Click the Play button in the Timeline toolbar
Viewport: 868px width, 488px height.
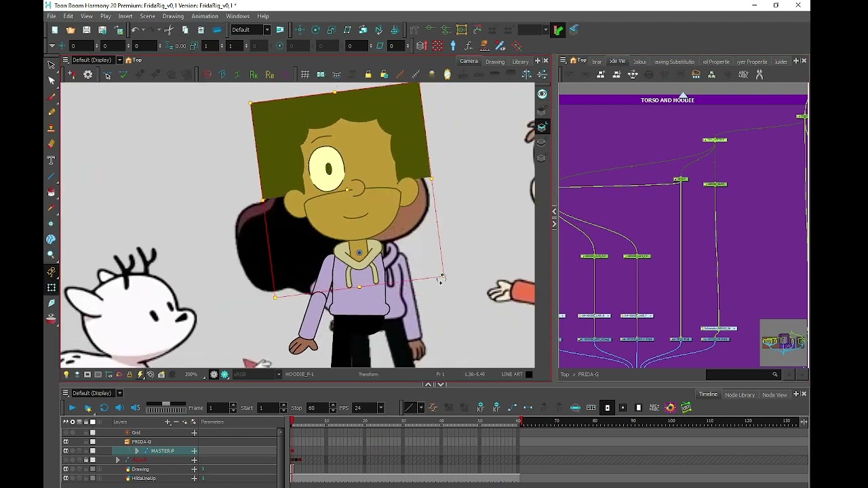[72, 407]
